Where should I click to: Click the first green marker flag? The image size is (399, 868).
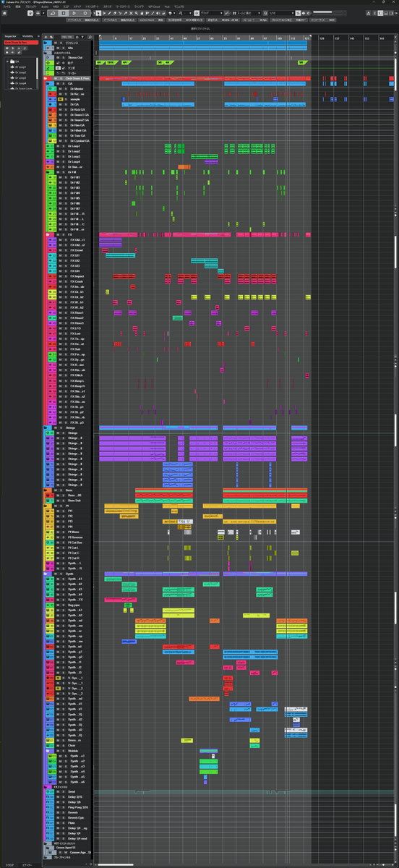coord(99,63)
